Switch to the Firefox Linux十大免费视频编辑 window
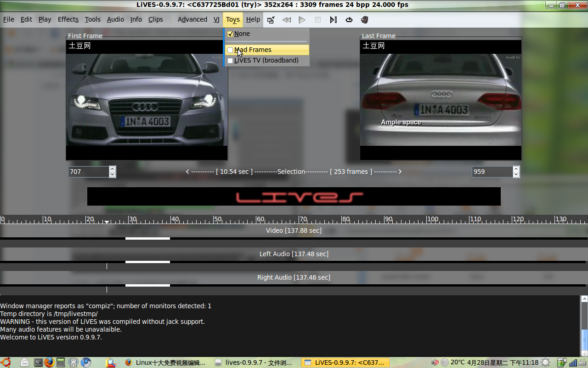 coord(165,362)
